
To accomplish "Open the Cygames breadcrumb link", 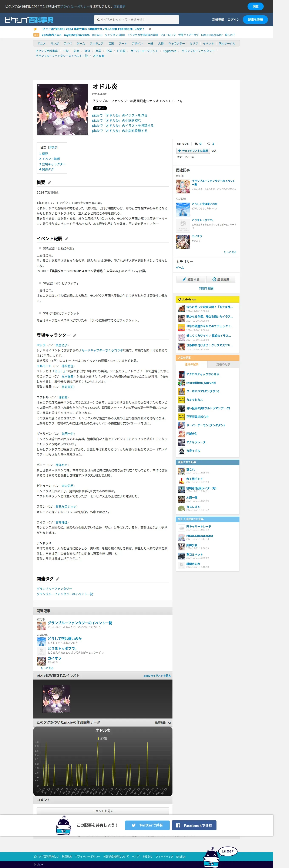I will [x=170, y=51].
